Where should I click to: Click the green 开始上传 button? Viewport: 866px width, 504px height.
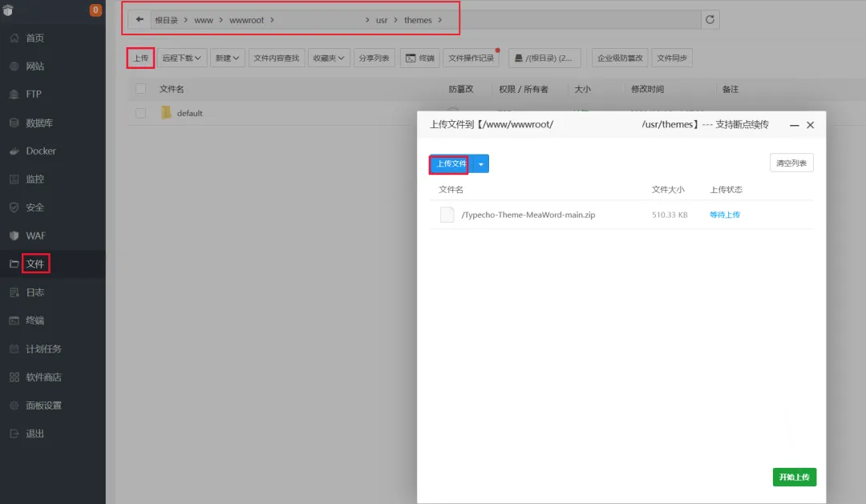(794, 477)
